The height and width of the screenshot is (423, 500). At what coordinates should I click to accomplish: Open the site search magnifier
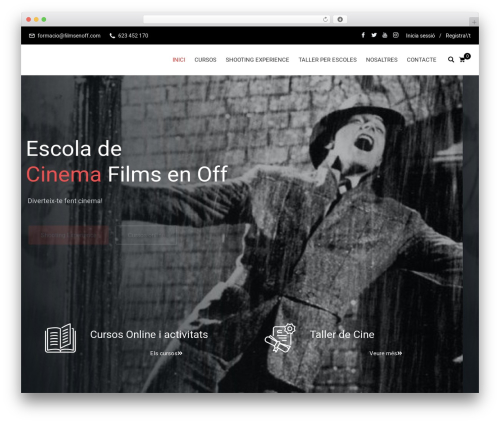click(x=451, y=60)
